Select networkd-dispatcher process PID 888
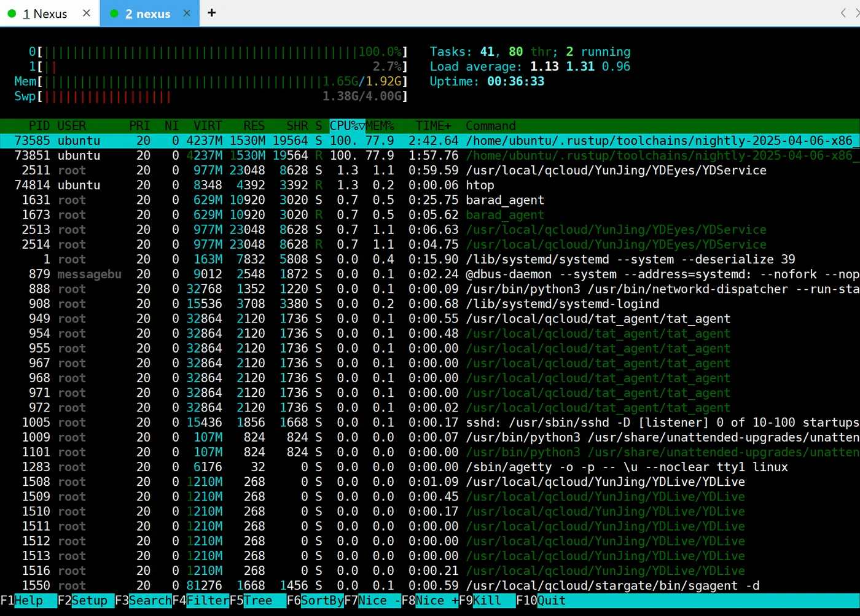860x616 pixels. pos(430,289)
